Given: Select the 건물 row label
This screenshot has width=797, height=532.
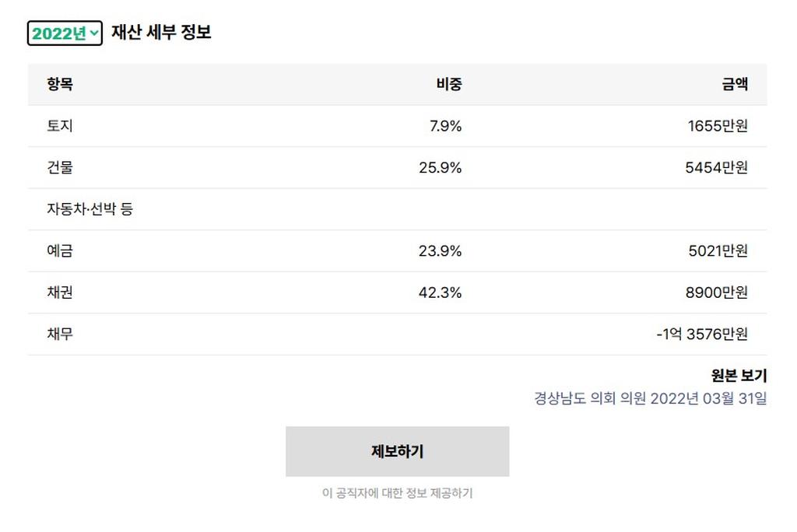Looking at the screenshot, I should [60, 167].
